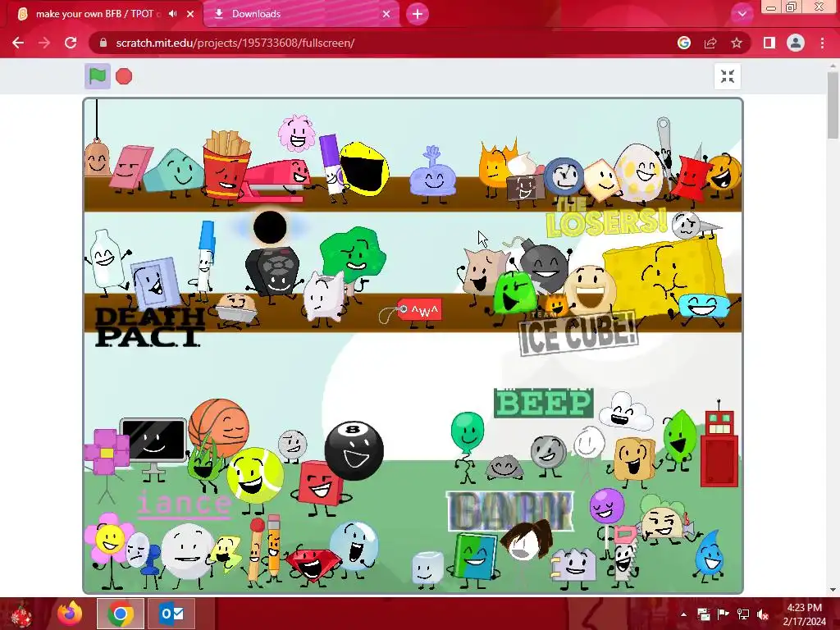840x630 pixels.
Task: Click the Cloudy character
Action: [x=625, y=412]
